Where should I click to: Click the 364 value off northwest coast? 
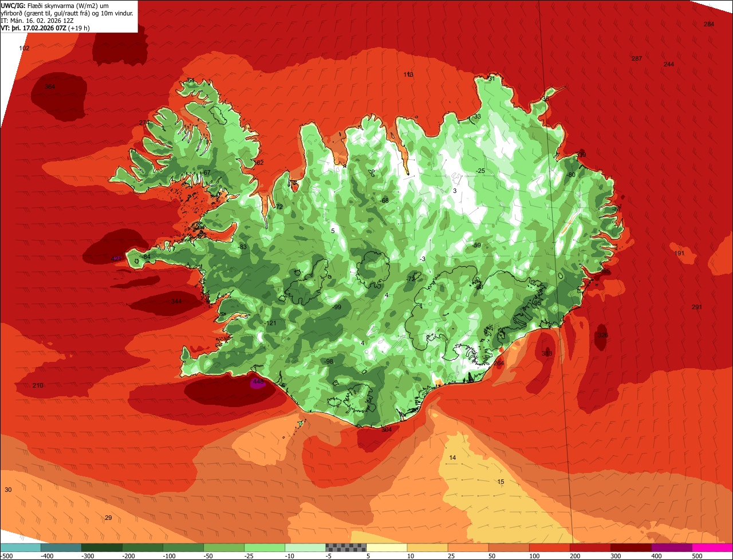(50, 86)
